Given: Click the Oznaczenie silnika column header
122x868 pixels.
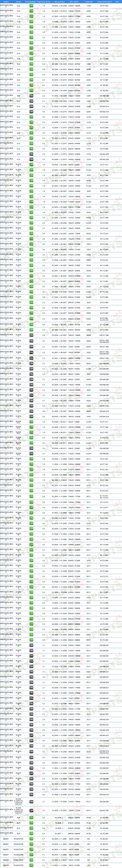Looking at the screenshot, I should pos(104,2).
